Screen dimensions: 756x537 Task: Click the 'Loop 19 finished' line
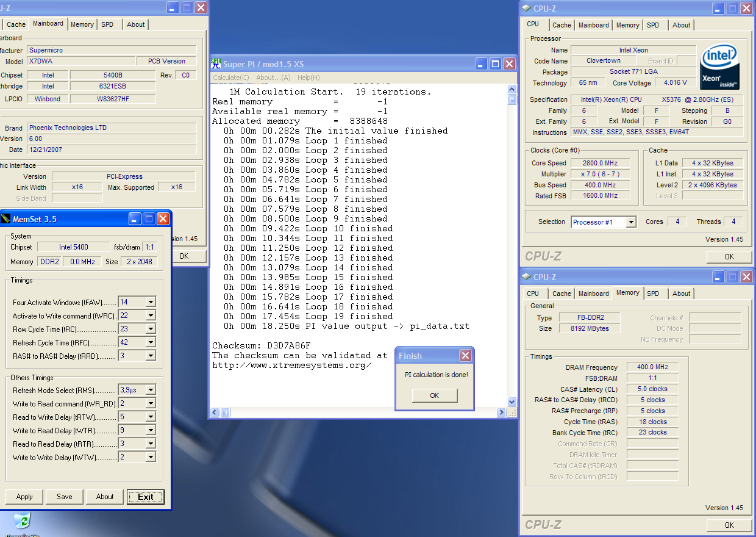(308, 316)
